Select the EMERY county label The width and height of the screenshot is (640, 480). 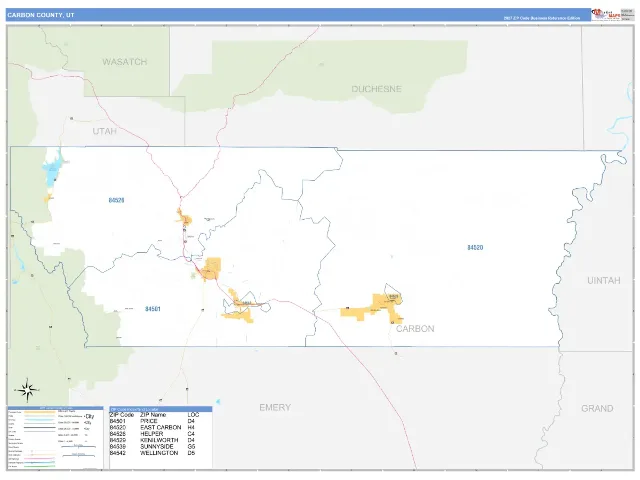pyautogui.click(x=275, y=407)
